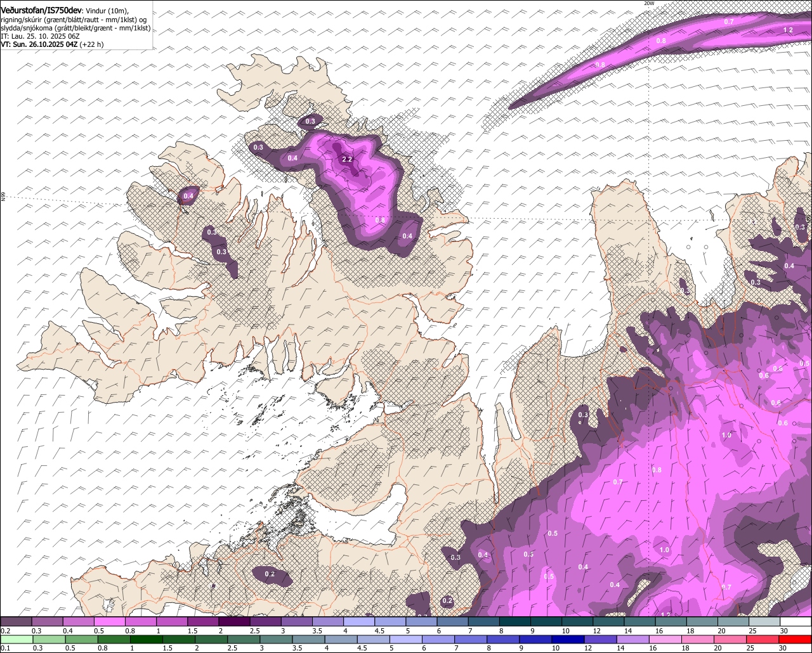Screen dimensions: 812x653
Task: Pick dark green bottom swatch between 1 and 1.5
Action: [x=147, y=639]
